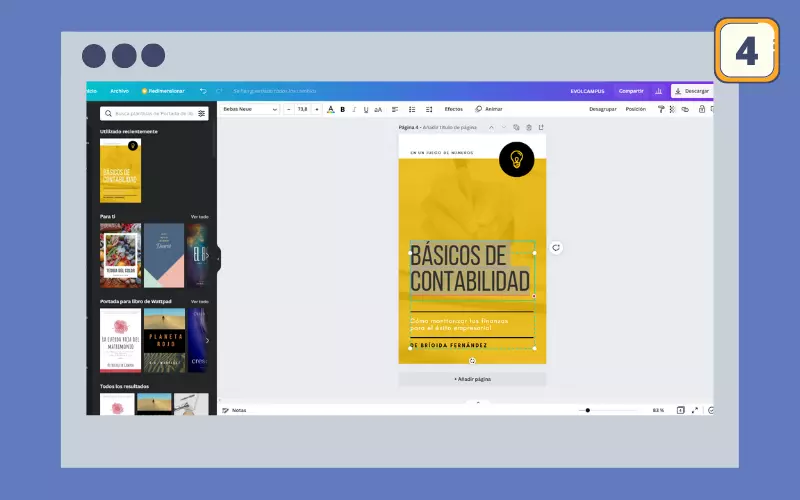The height and width of the screenshot is (500, 800).
Task: Select the EN UN JUEGO DE NÚMEROS text
Action: [x=442, y=153]
